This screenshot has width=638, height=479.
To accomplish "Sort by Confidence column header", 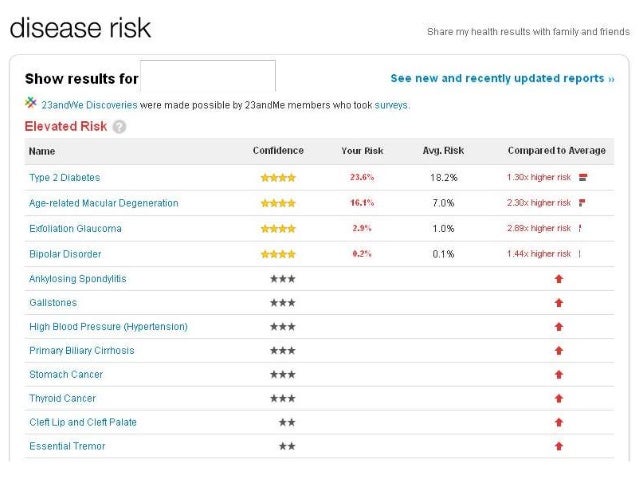I will click(278, 151).
